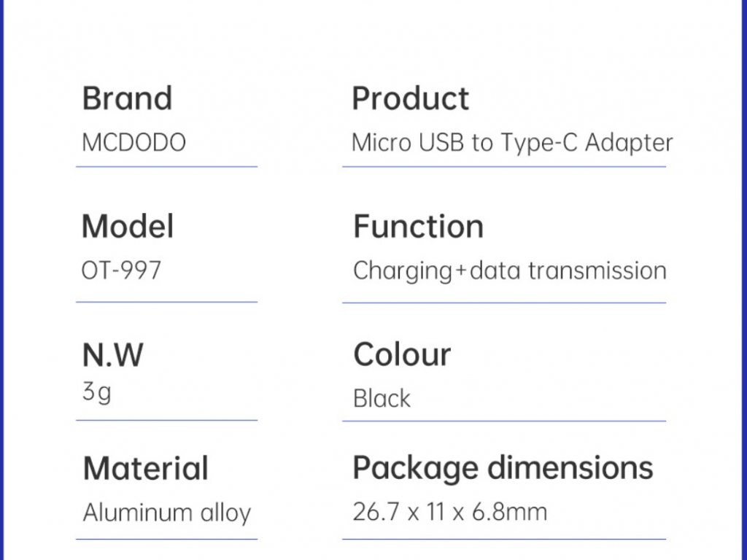This screenshot has width=747, height=560.
Task: Select Micro USB to Type-C Adapter text
Action: [512, 143]
